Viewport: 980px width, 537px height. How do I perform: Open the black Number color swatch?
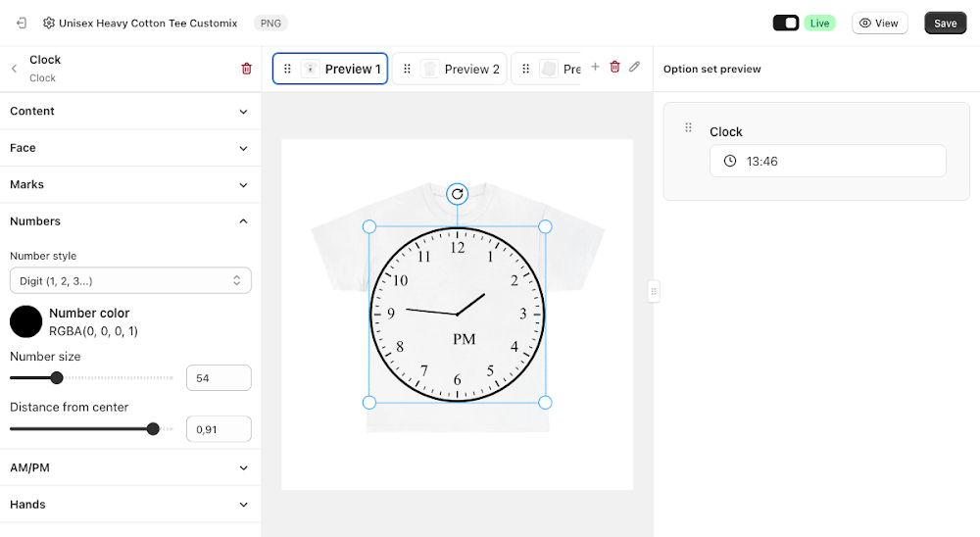point(26,322)
